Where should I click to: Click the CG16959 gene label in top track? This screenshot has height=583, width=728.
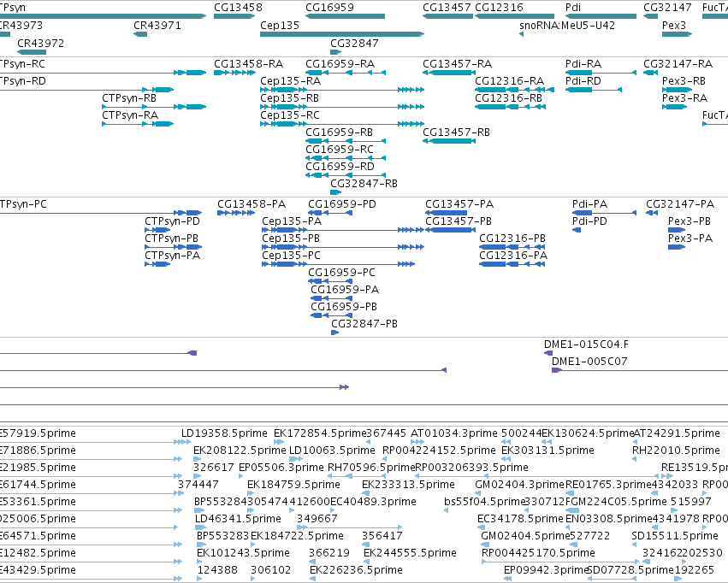pos(329,8)
